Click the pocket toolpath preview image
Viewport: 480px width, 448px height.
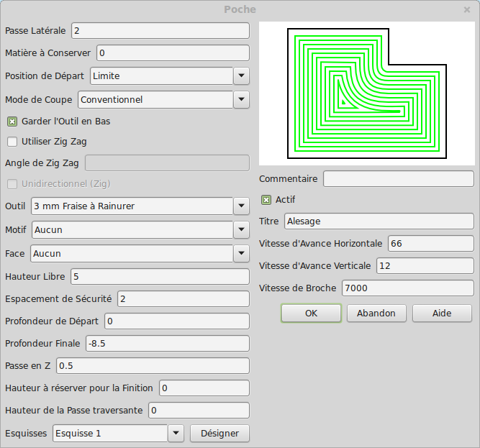tap(367, 92)
